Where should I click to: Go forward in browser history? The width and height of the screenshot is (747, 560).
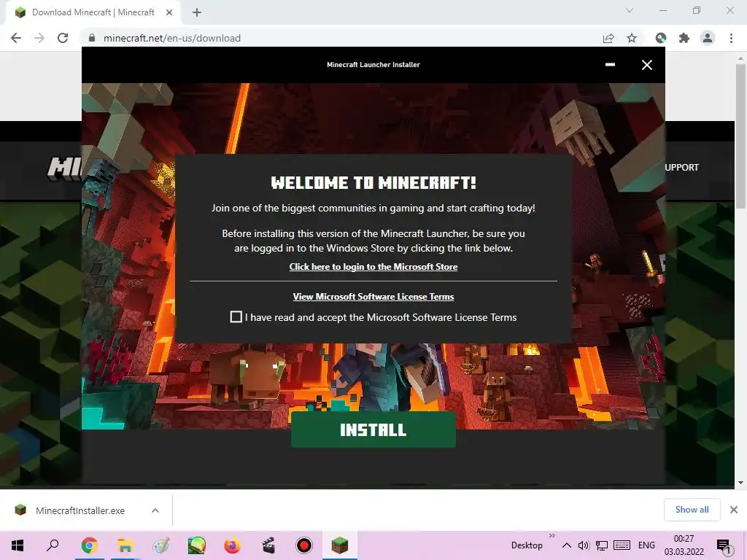point(39,38)
